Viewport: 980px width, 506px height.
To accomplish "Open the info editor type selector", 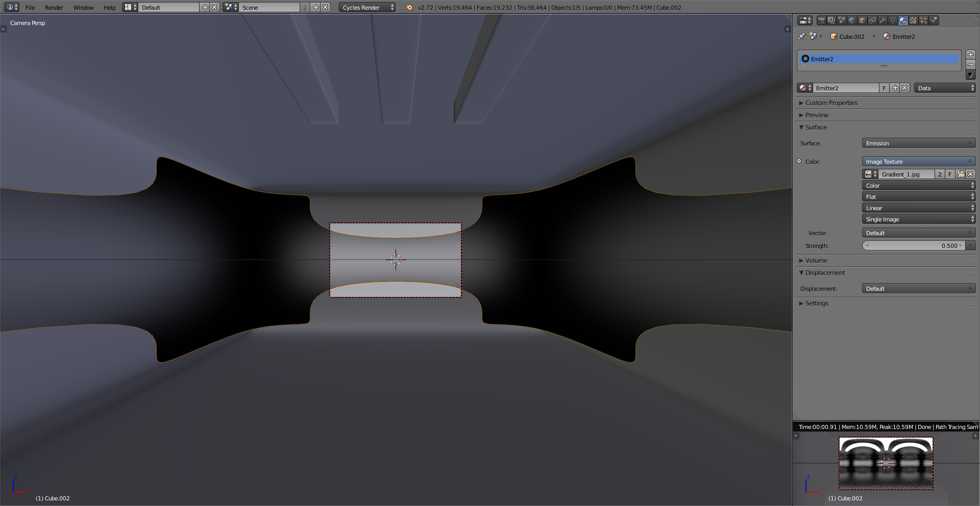I will 11,7.
